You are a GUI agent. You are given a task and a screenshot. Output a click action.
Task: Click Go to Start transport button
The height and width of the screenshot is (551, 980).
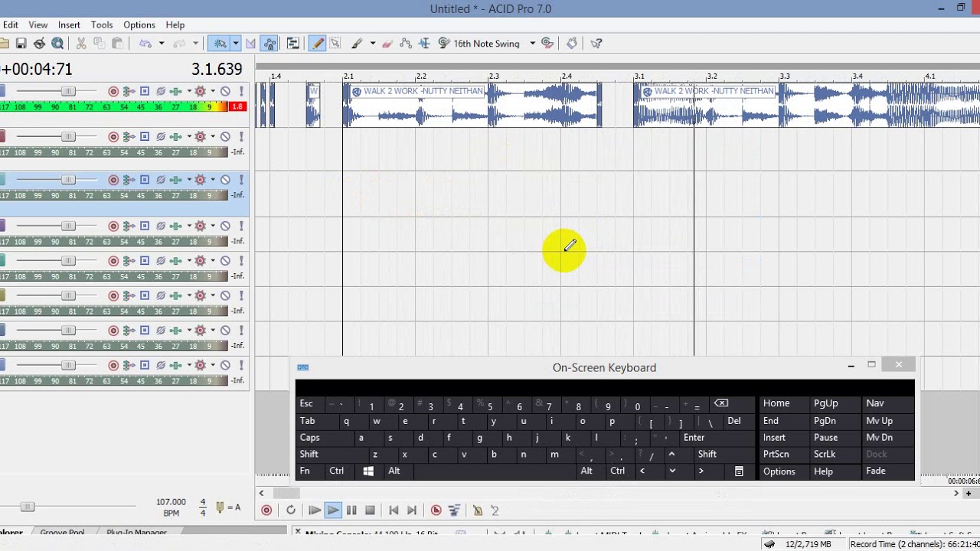point(394,510)
